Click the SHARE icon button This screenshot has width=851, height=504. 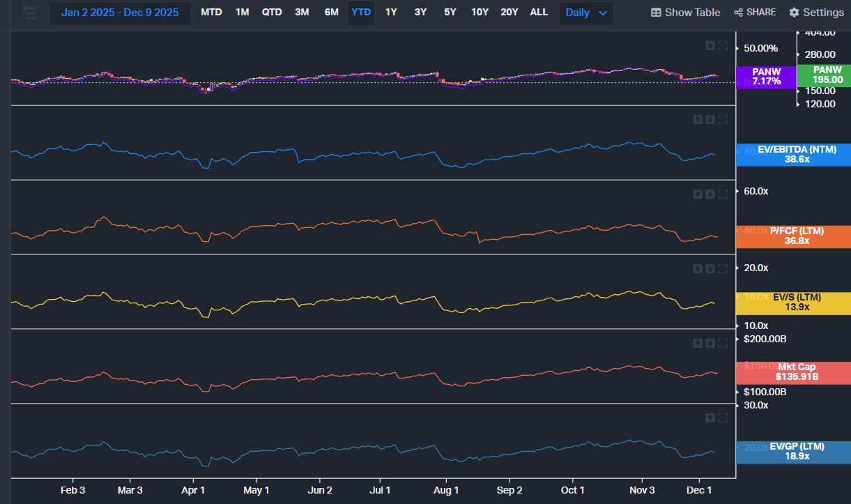coord(754,13)
